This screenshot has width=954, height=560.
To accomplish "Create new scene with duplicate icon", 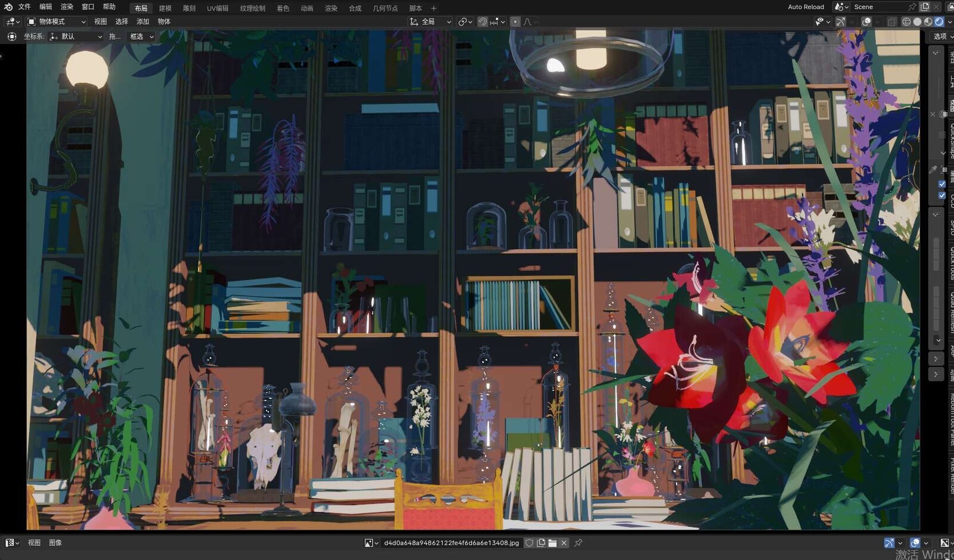I will point(925,7).
